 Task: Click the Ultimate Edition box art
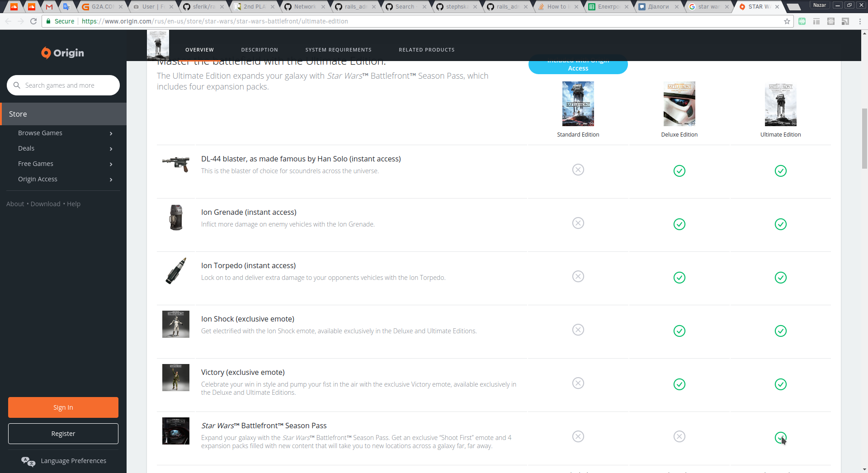pos(781,104)
